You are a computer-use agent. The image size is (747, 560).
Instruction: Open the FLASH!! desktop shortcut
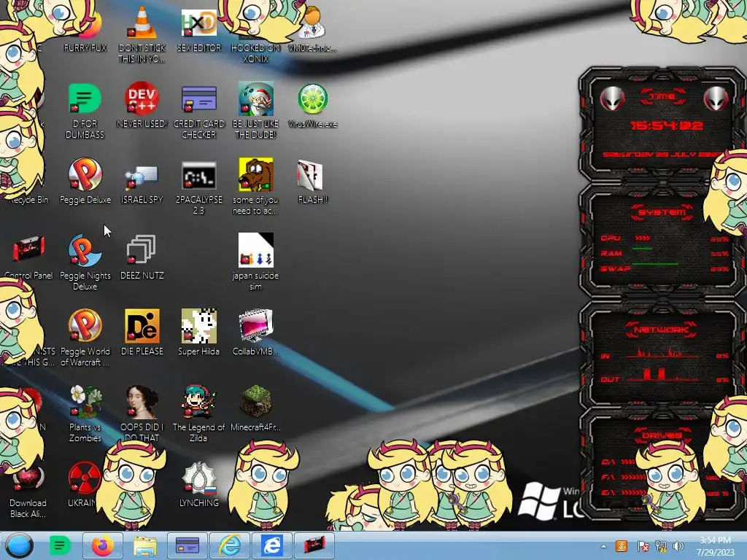[310, 175]
